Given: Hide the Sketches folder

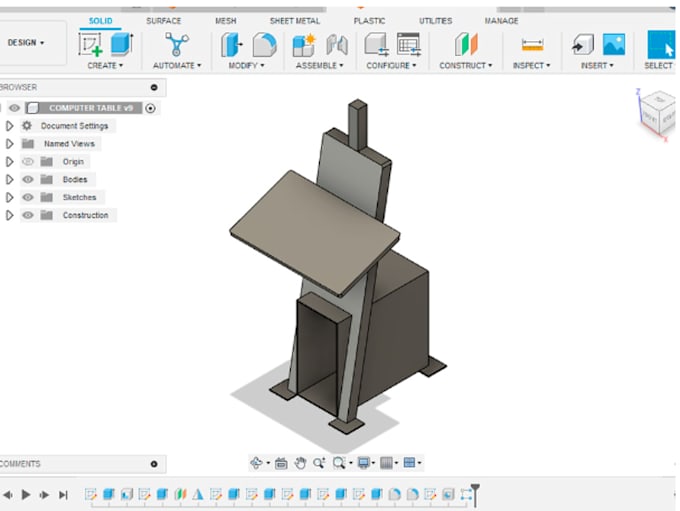Looking at the screenshot, I should (x=28, y=197).
